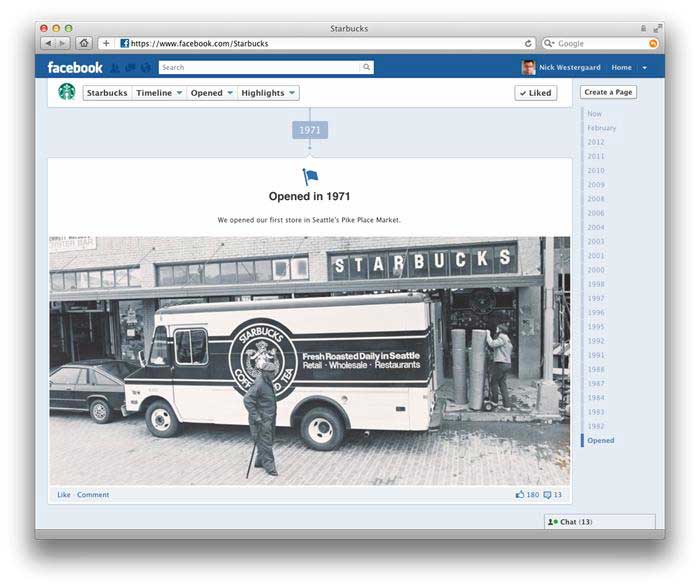Reload the page with the refresh icon
The width and height of the screenshot is (700, 588).
[528, 43]
